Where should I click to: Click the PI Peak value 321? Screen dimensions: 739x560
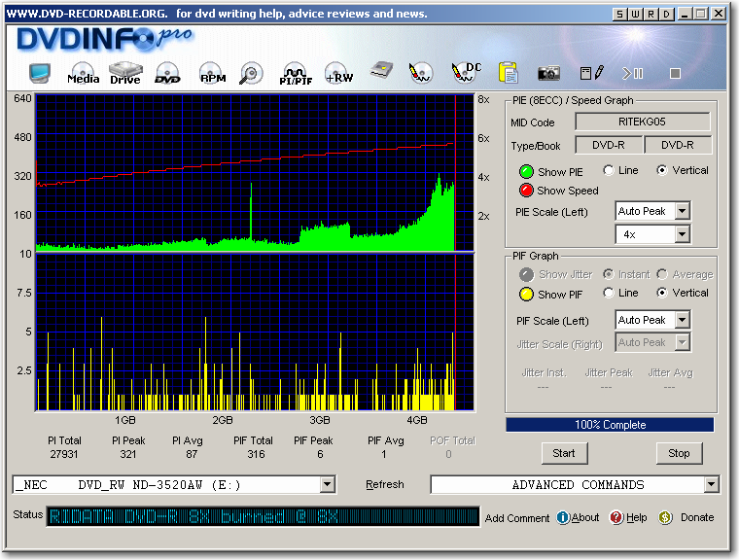point(127,454)
